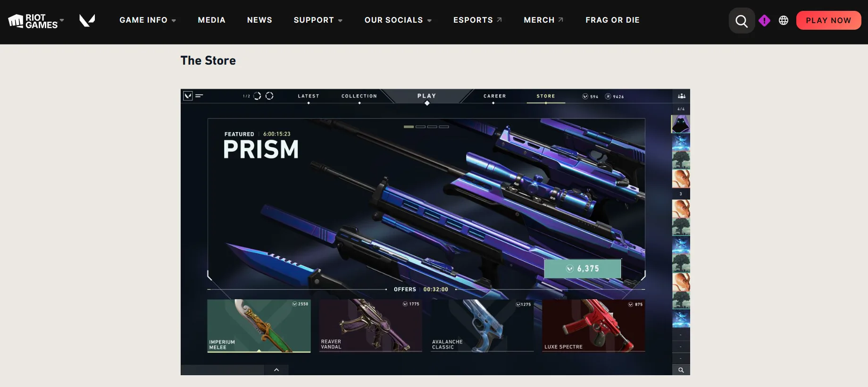Click The Store heading
The width and height of the screenshot is (868, 387).
pyautogui.click(x=208, y=60)
